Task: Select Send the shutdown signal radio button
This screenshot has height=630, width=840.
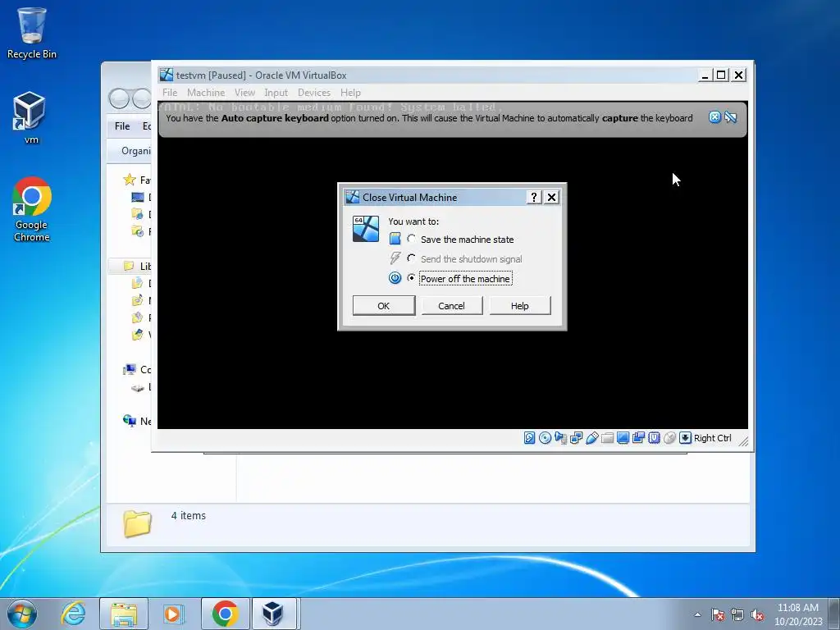Action: coord(412,258)
